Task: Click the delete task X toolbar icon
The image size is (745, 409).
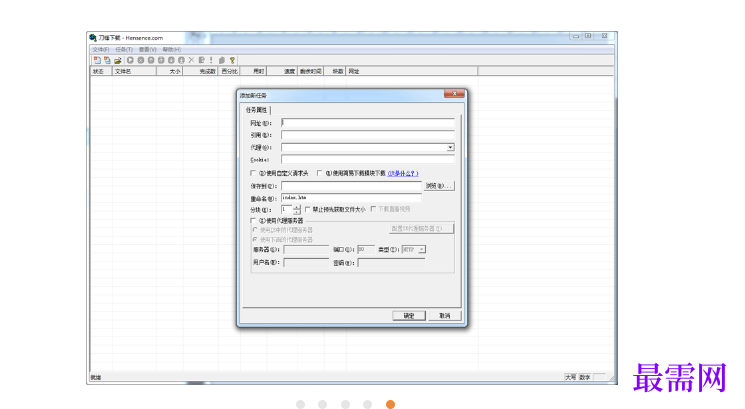Action: pyautogui.click(x=191, y=60)
